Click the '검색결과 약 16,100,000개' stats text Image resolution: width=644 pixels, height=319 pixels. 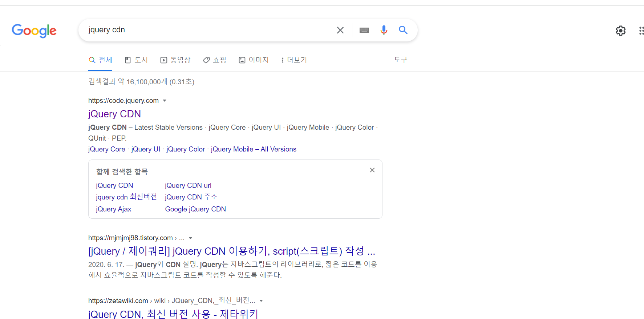click(x=141, y=82)
